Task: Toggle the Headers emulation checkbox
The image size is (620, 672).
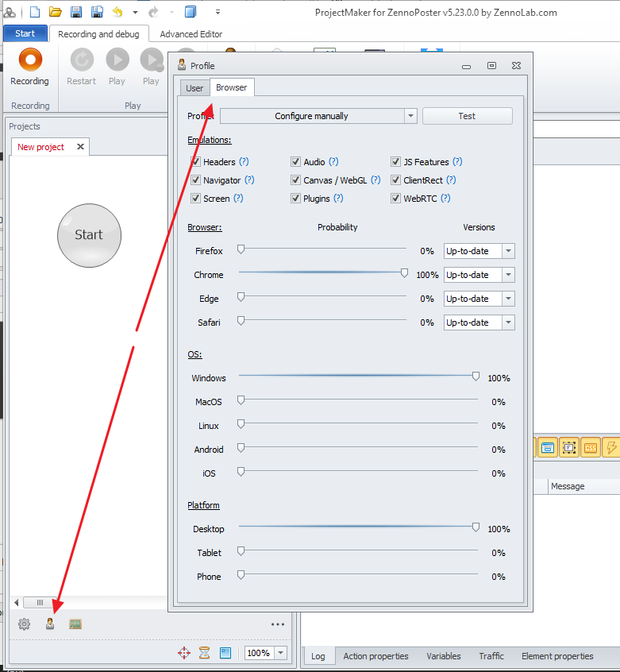Action: (195, 161)
